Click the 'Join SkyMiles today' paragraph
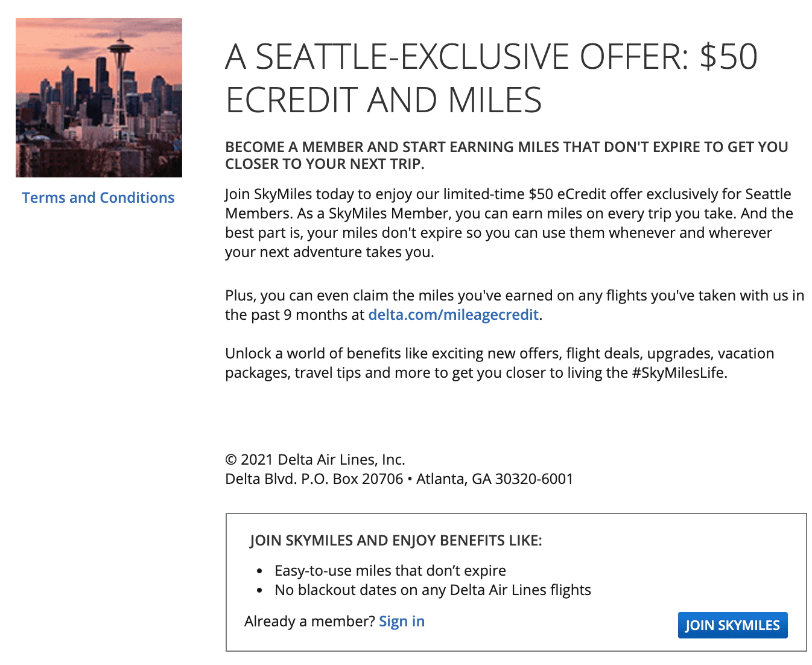This screenshot has height=665, width=812. click(x=509, y=223)
